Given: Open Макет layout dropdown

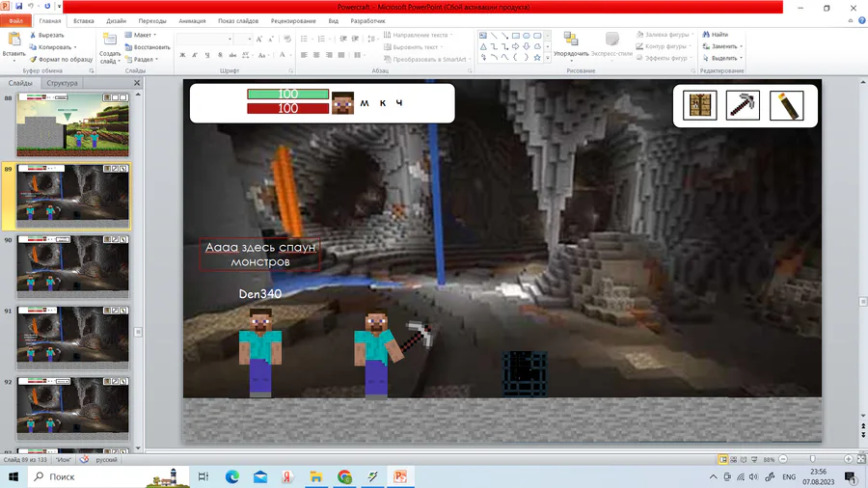Looking at the screenshot, I should pyautogui.click(x=141, y=35).
